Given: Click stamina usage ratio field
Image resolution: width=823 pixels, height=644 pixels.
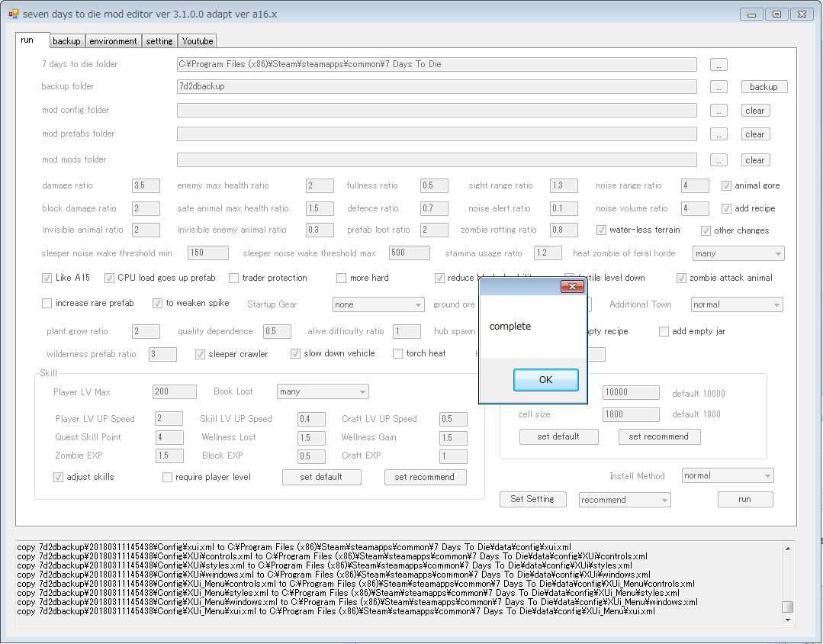Looking at the screenshot, I should point(548,253).
